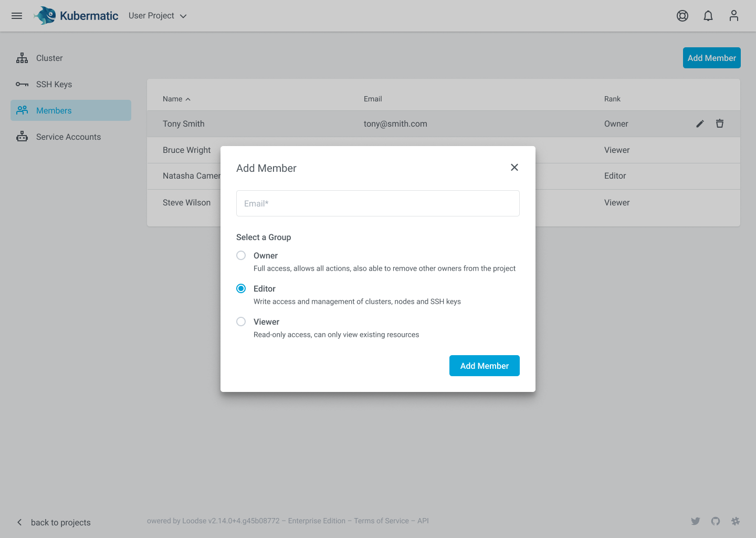Open the user account icon
The width and height of the screenshot is (756, 538).
pyautogui.click(x=733, y=16)
